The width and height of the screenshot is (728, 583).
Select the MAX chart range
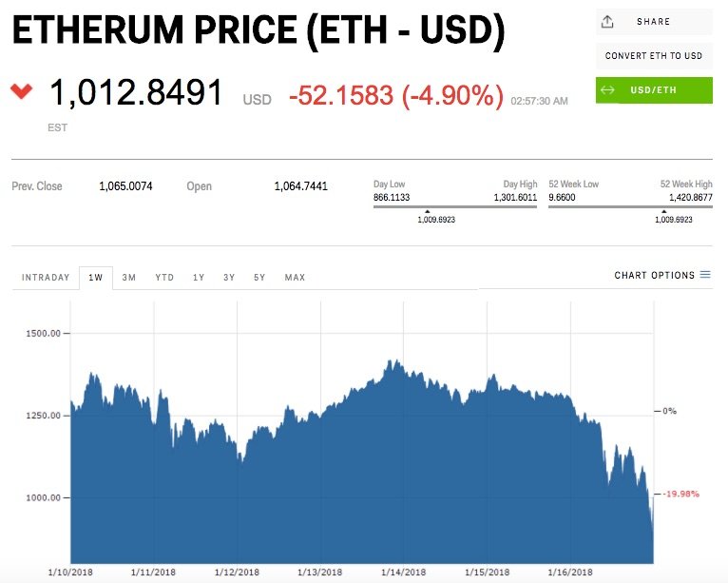[295, 278]
